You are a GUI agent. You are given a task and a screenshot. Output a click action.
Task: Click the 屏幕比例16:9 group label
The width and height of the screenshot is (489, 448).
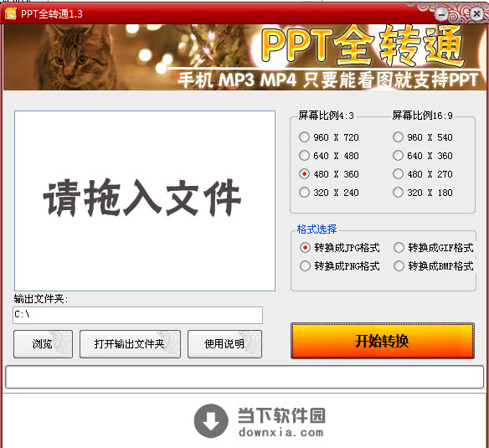click(x=423, y=116)
